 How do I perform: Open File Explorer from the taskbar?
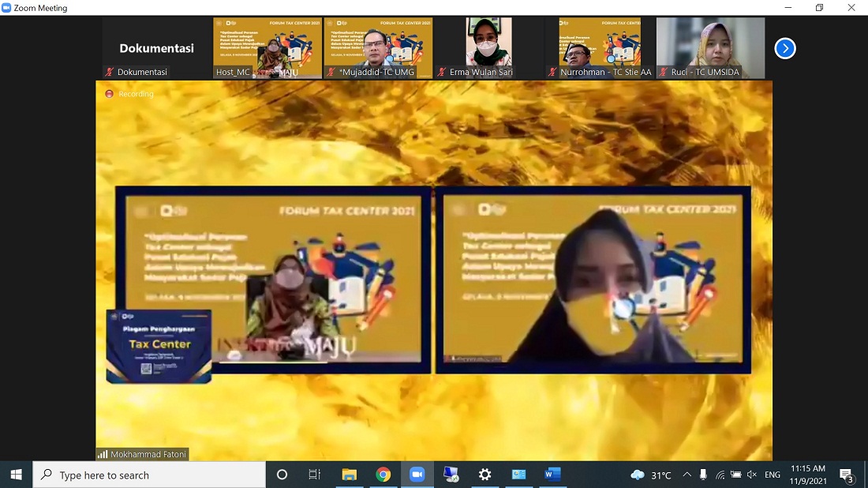[x=349, y=475]
